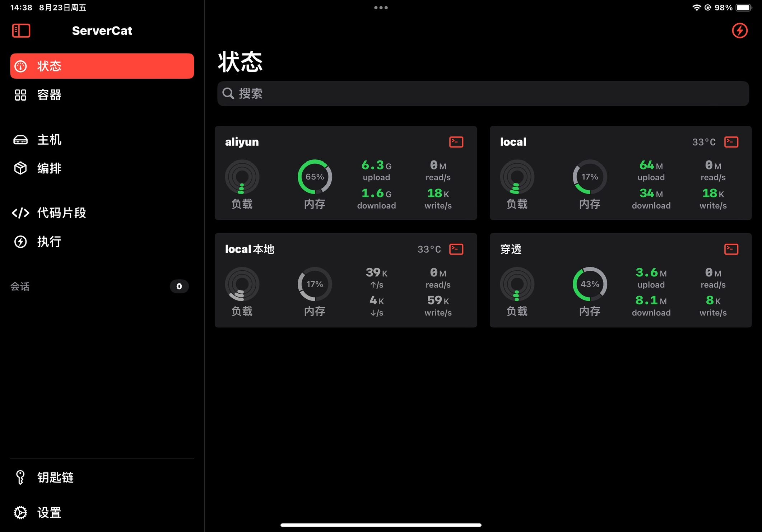
Task: Open the 执行 execute section
Action: tap(49, 242)
